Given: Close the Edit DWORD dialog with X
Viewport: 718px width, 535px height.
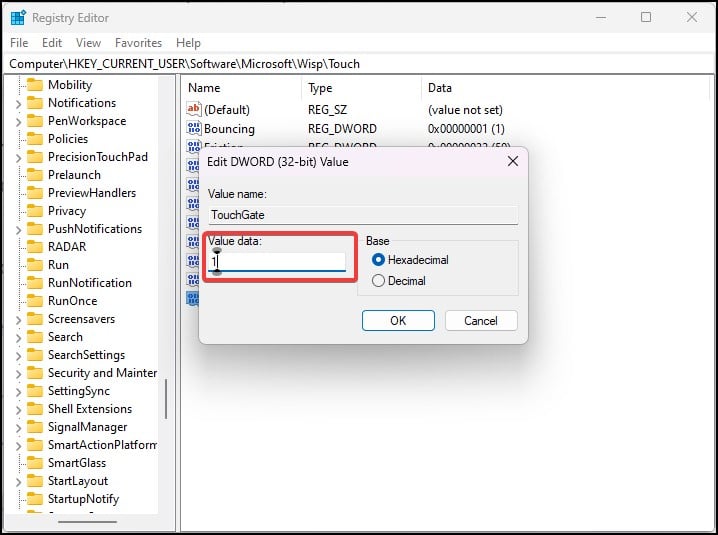Looking at the screenshot, I should [x=513, y=161].
